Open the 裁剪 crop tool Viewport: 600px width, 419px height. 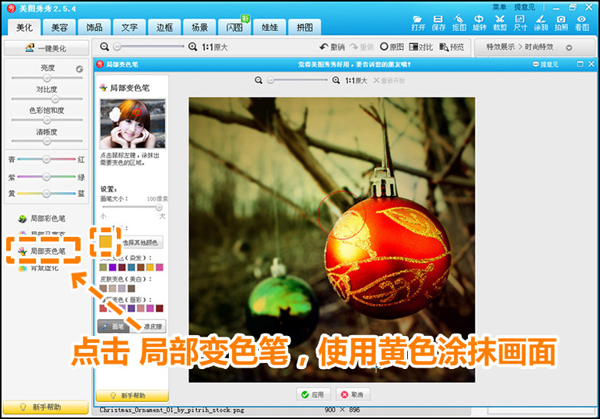coord(500,23)
